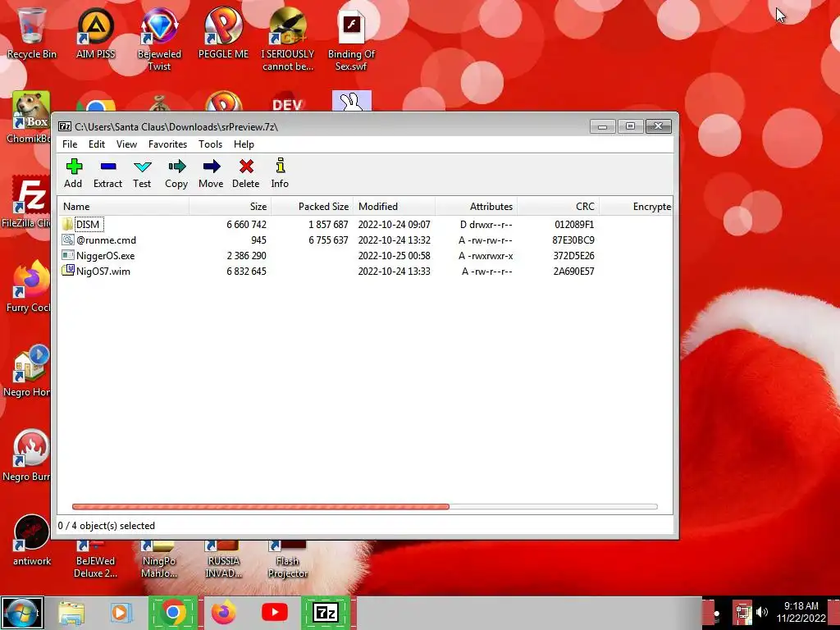Open Windows Explorer from the taskbar
The height and width of the screenshot is (630, 840).
tap(71, 613)
